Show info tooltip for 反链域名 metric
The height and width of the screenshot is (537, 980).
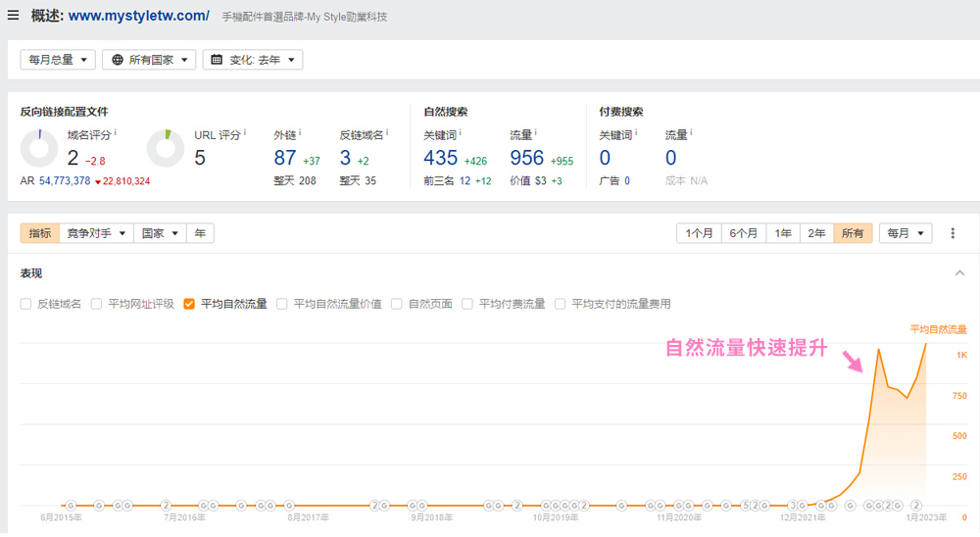click(x=387, y=132)
